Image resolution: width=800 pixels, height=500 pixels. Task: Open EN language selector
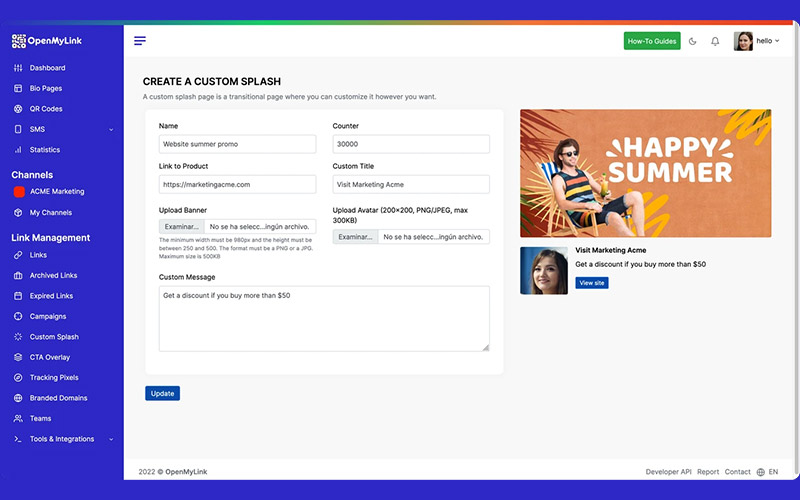(773, 472)
